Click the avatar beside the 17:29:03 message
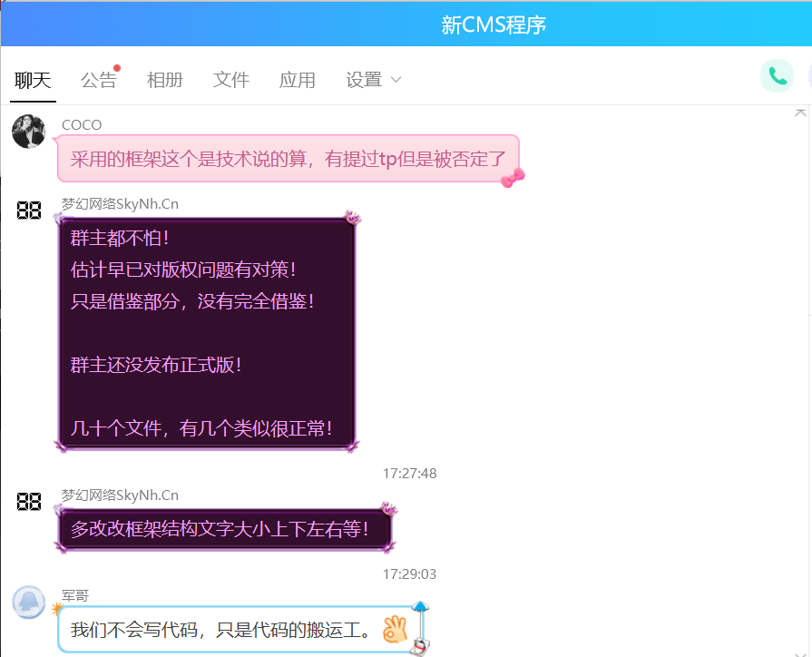This screenshot has height=657, width=812. (29, 502)
